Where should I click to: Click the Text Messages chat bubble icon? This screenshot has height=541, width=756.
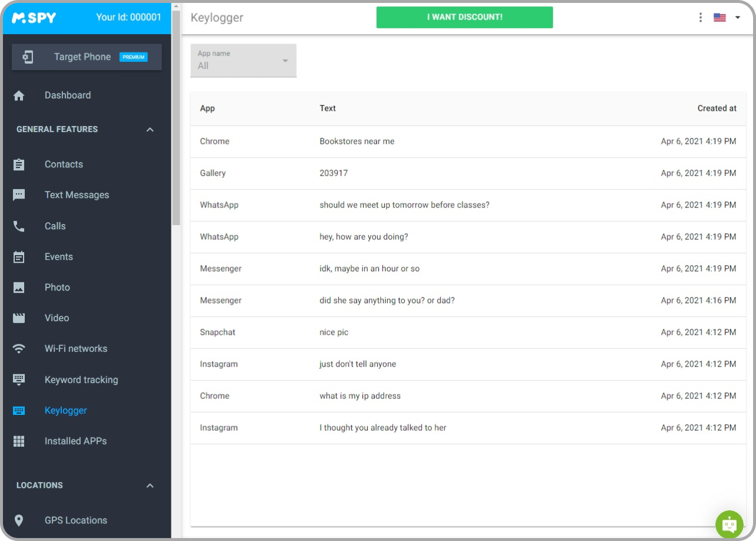coord(19,195)
